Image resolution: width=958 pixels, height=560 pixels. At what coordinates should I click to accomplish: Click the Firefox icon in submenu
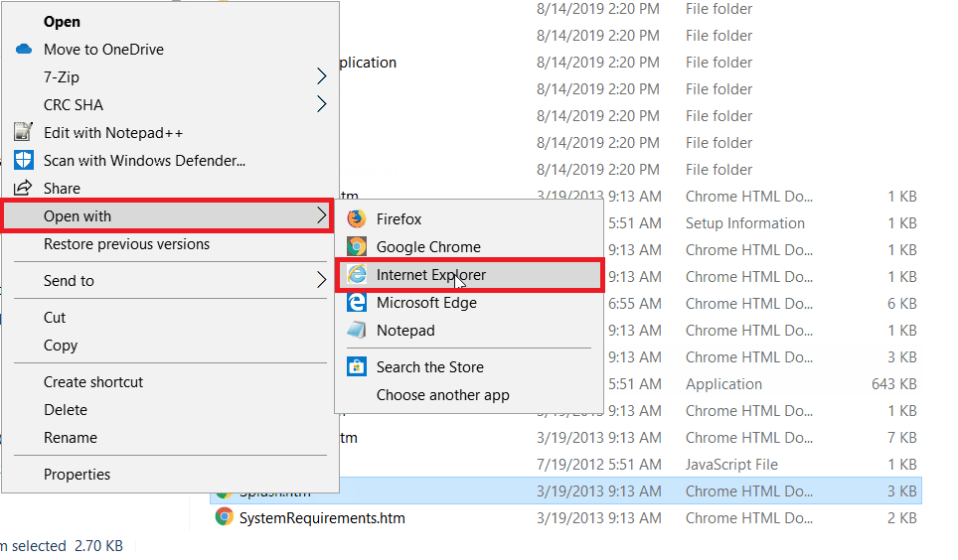(356, 219)
